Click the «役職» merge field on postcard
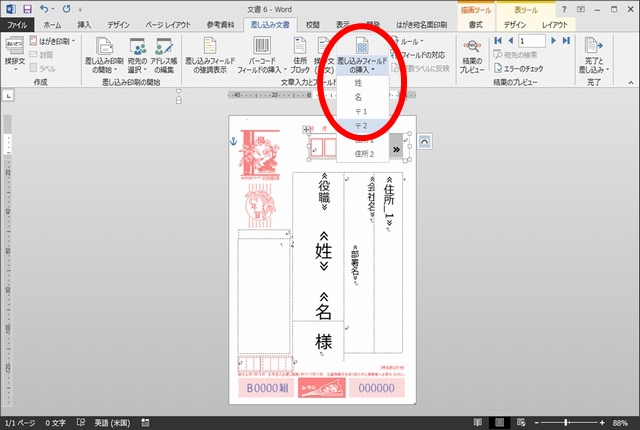This screenshot has height=430, width=640. pos(324,191)
